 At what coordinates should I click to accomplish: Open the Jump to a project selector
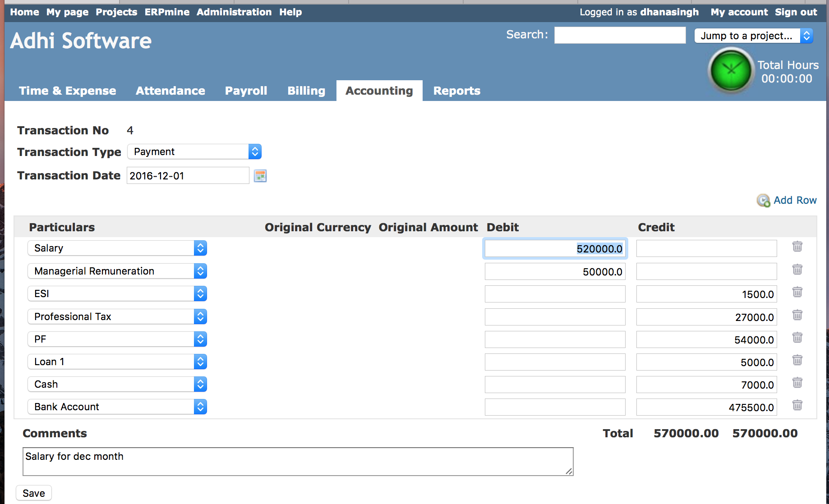pyautogui.click(x=754, y=36)
